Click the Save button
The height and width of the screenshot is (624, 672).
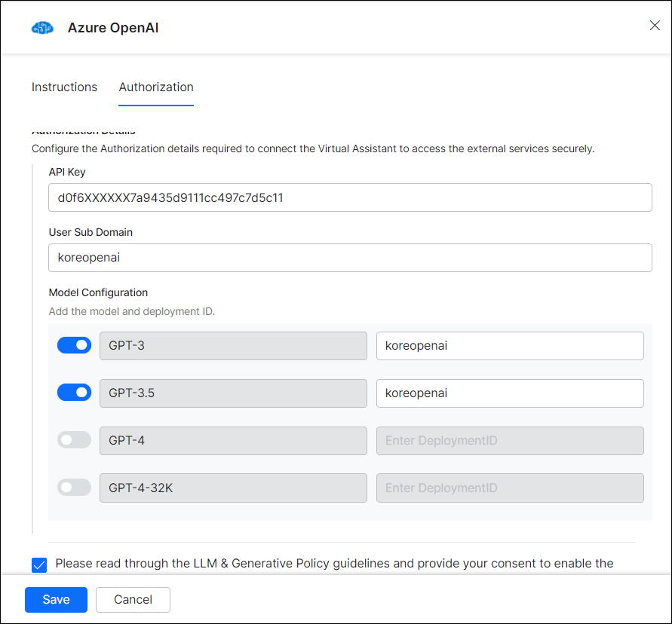click(x=55, y=599)
